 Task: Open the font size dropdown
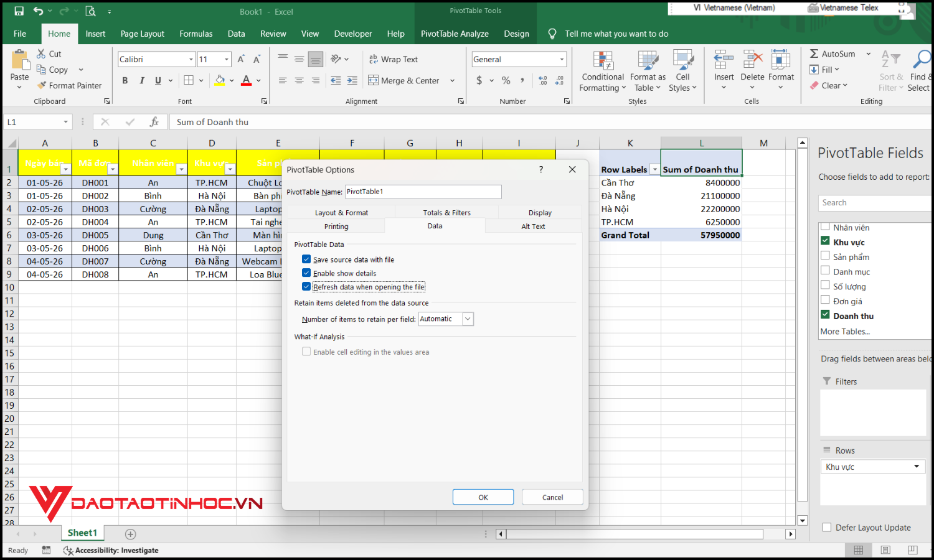pos(227,59)
